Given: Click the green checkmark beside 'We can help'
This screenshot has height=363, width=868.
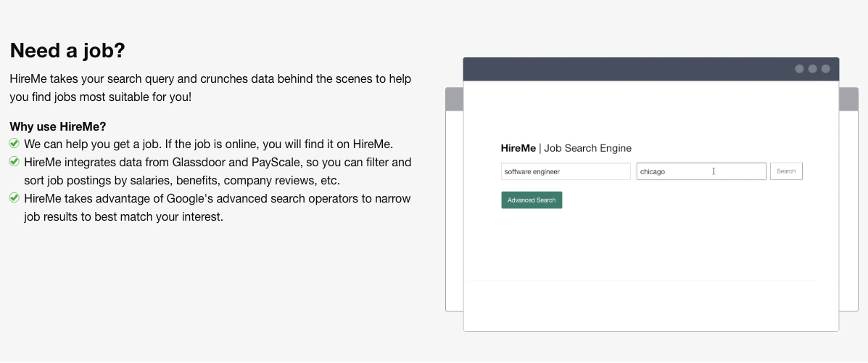Looking at the screenshot, I should (x=15, y=144).
